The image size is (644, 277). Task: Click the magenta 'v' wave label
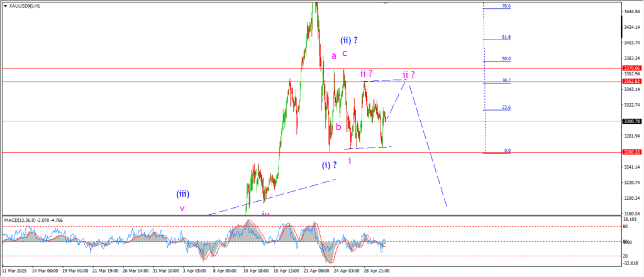click(182, 209)
